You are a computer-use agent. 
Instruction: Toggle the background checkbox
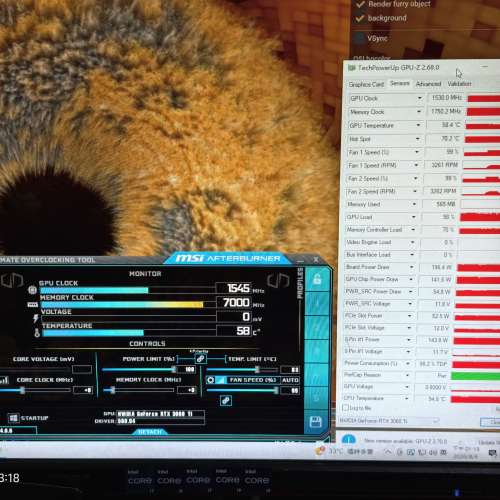coord(360,18)
